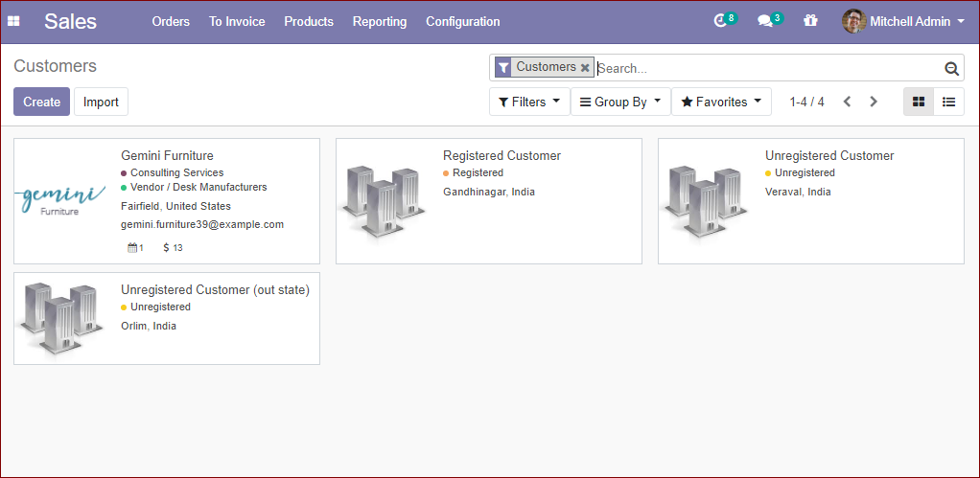This screenshot has width=980, height=478.
Task: Click the pager 1-4 / 4 indicator
Action: pyautogui.click(x=806, y=102)
